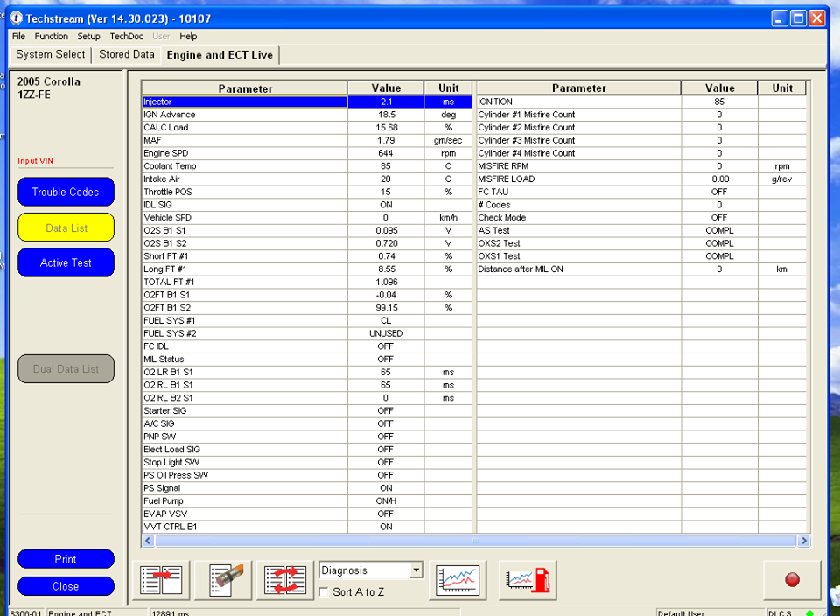Click the Input VIN link
The image size is (840, 616).
(x=36, y=161)
